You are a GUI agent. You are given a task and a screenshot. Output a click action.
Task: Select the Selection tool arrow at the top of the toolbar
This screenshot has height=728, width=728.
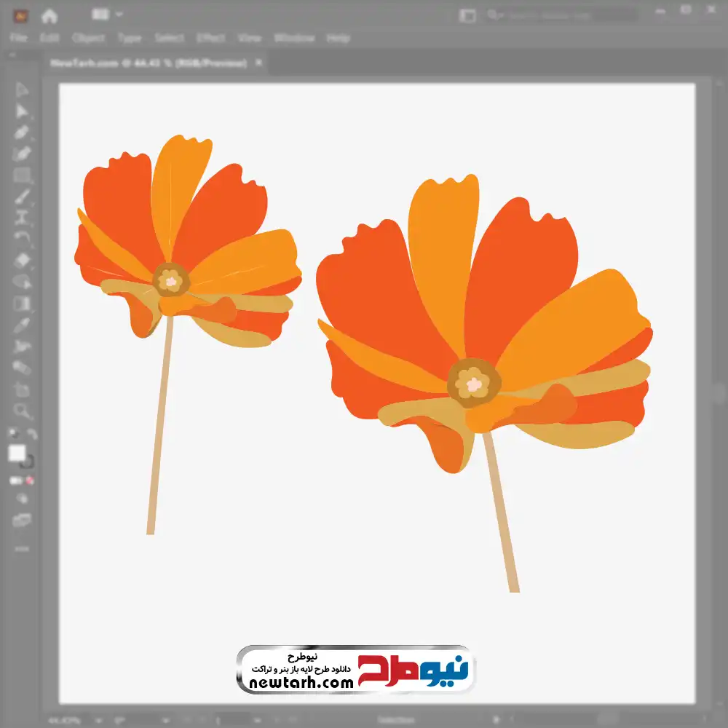21,90
